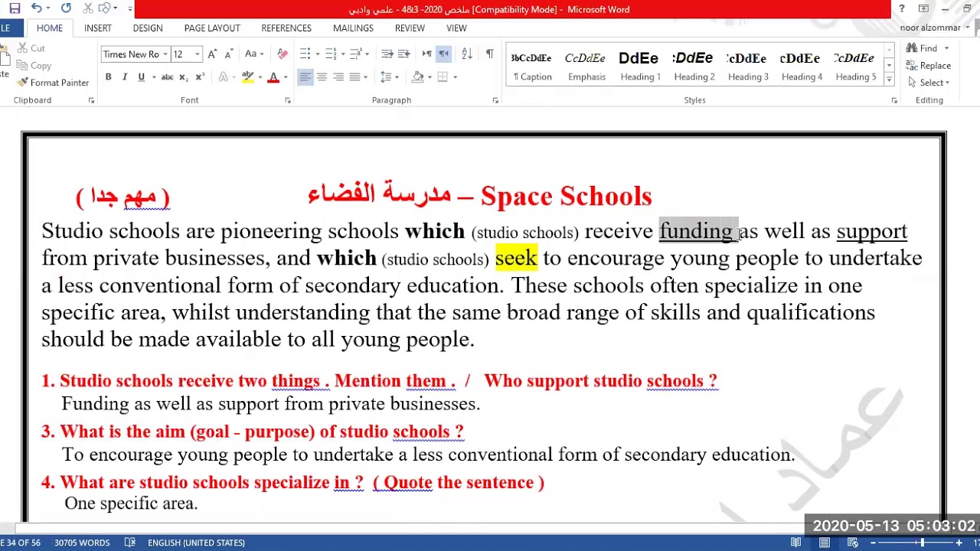This screenshot has height=551, width=980.
Task: Apply numbering to the paragraph
Action: click(331, 54)
